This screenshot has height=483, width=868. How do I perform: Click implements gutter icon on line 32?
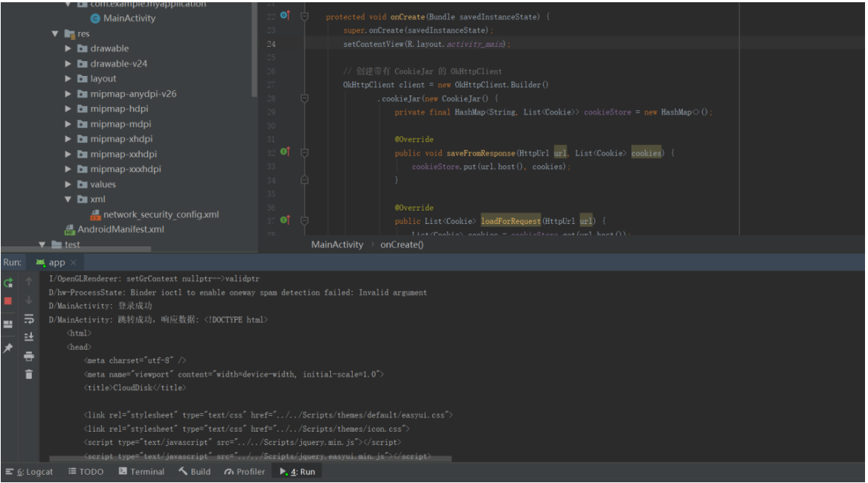click(285, 151)
